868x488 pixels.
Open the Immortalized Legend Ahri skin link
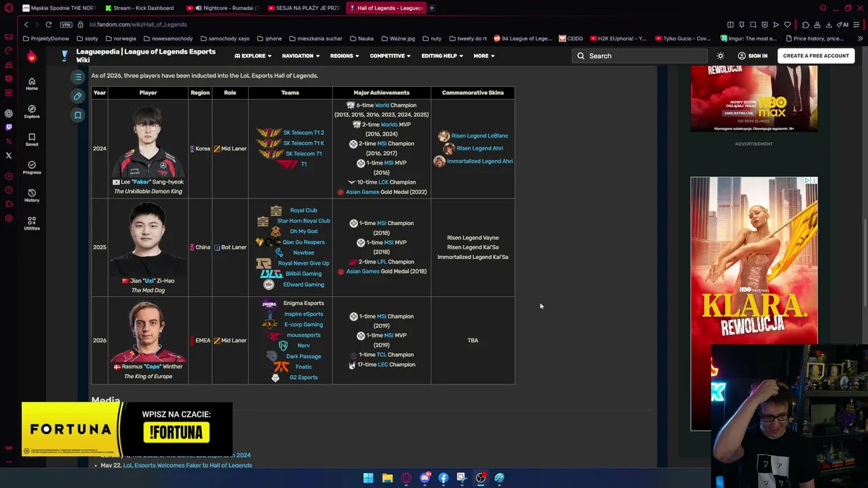(x=479, y=161)
